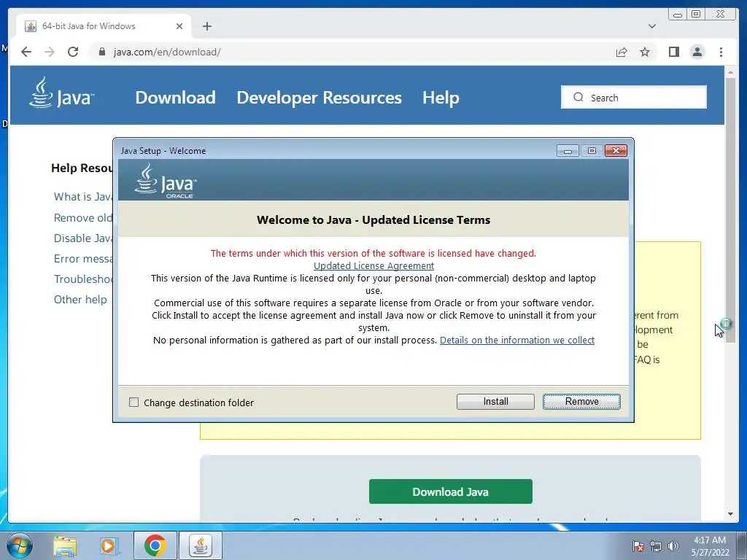Expand the tab search chevron
Screen dimensions: 747x560
click(651, 26)
